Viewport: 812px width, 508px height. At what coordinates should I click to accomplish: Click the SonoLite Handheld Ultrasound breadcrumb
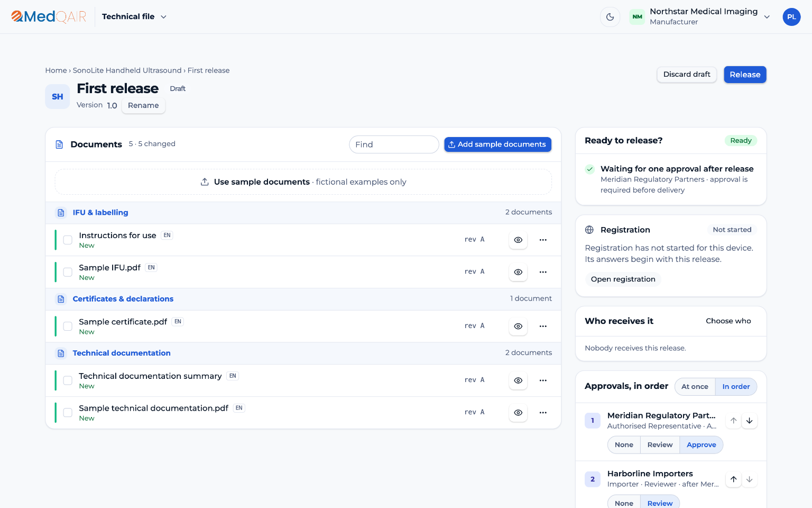click(x=127, y=70)
